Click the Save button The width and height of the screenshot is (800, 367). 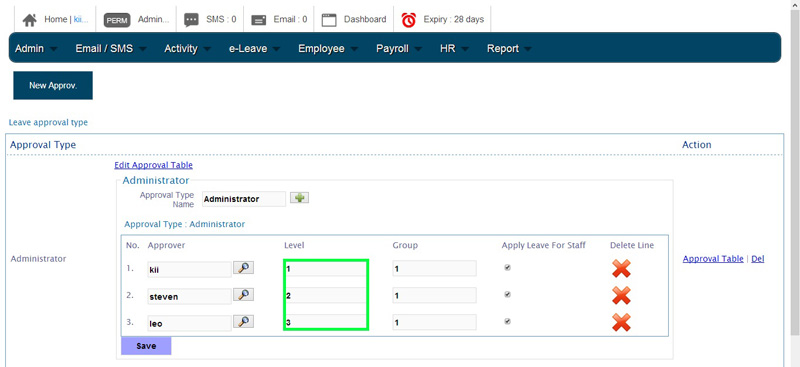point(146,346)
